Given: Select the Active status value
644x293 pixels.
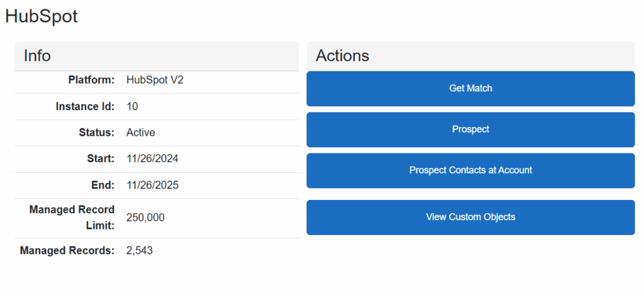Looking at the screenshot, I should tap(141, 133).
